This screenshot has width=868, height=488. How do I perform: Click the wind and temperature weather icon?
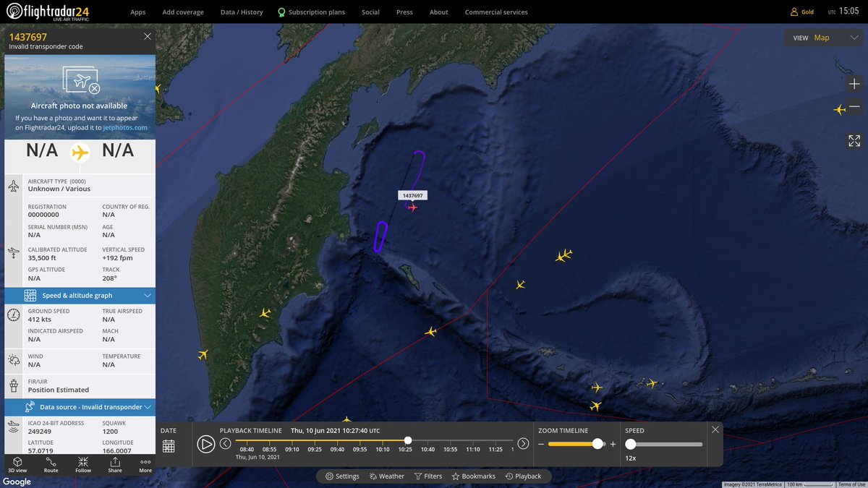[x=14, y=360]
